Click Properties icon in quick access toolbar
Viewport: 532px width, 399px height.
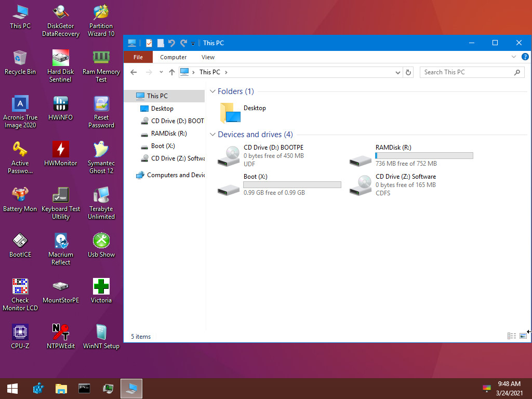pos(149,43)
